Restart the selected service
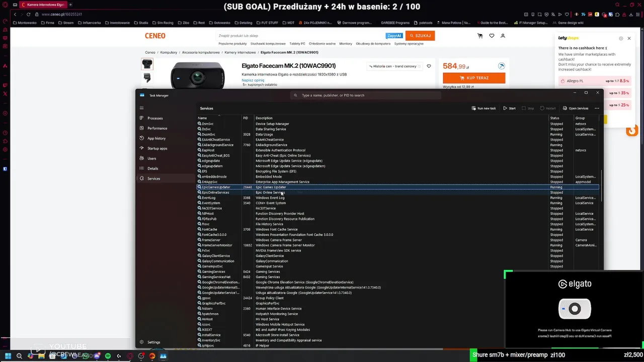Screen dimensions: 644x362 (x=548, y=108)
